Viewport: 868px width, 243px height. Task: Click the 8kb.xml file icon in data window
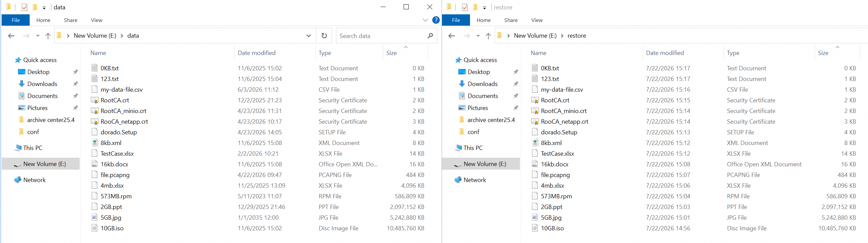point(95,143)
